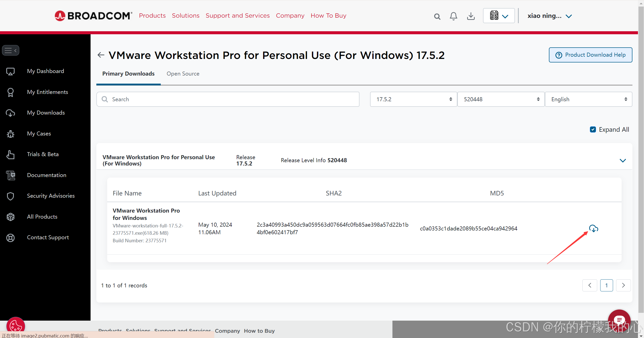
Task: Click the All Products cube icon
Action: point(10,217)
